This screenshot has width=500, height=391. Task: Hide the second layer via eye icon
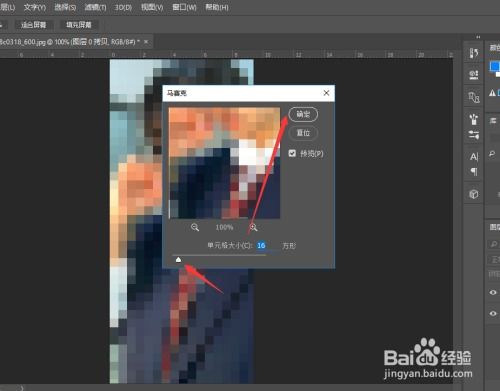click(493, 313)
